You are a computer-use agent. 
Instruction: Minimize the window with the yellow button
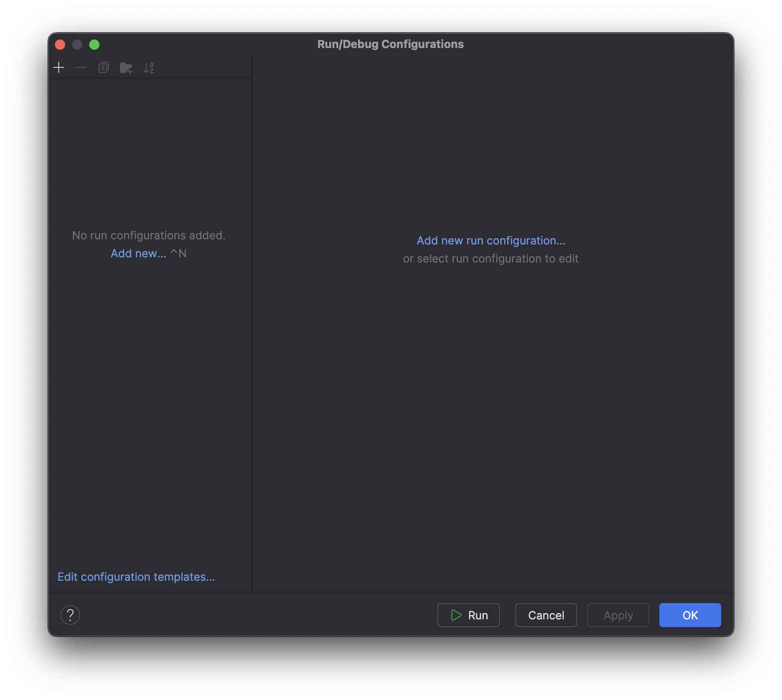[77, 44]
